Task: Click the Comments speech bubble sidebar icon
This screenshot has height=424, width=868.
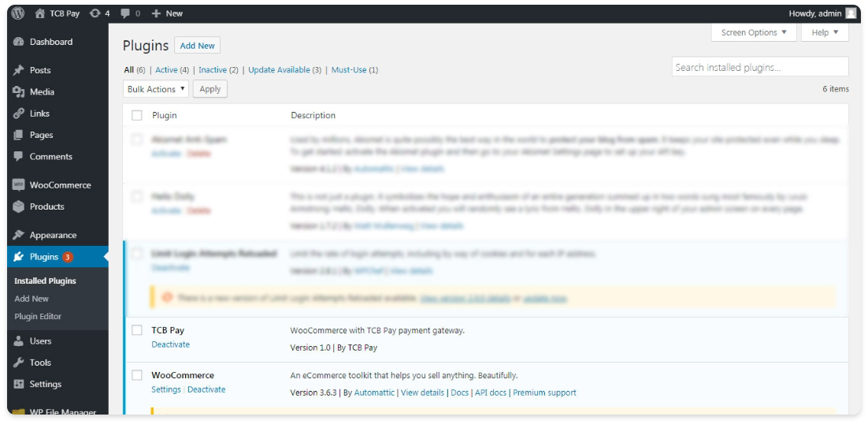Action: coord(19,157)
